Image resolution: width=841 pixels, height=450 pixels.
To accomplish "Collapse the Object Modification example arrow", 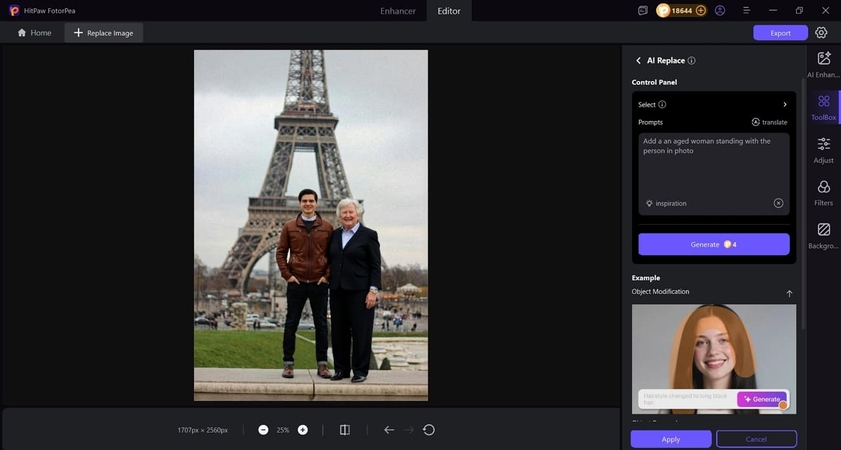I will coord(789,293).
